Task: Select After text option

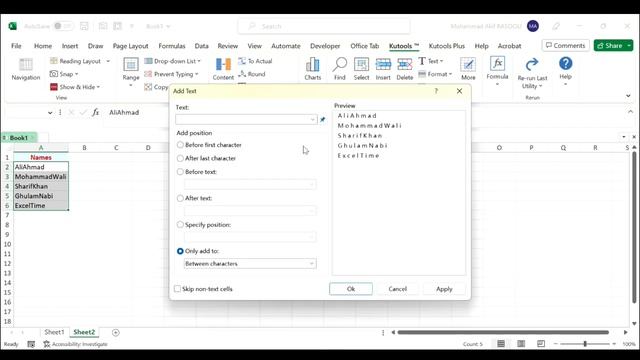Action: [x=180, y=198]
